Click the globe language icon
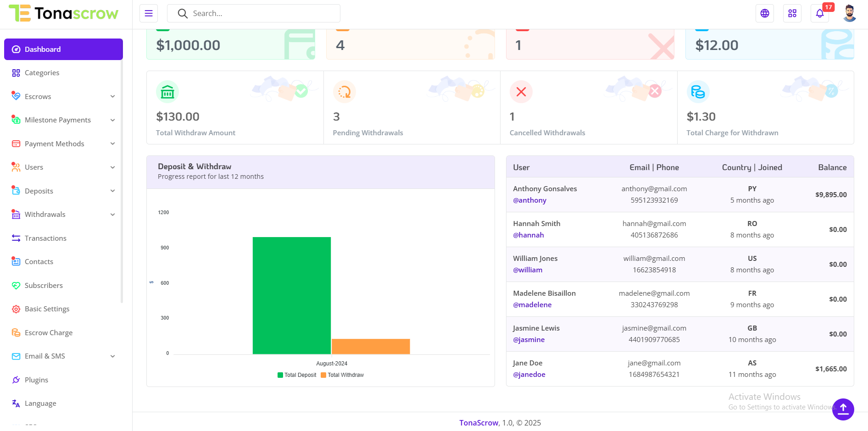 [765, 13]
